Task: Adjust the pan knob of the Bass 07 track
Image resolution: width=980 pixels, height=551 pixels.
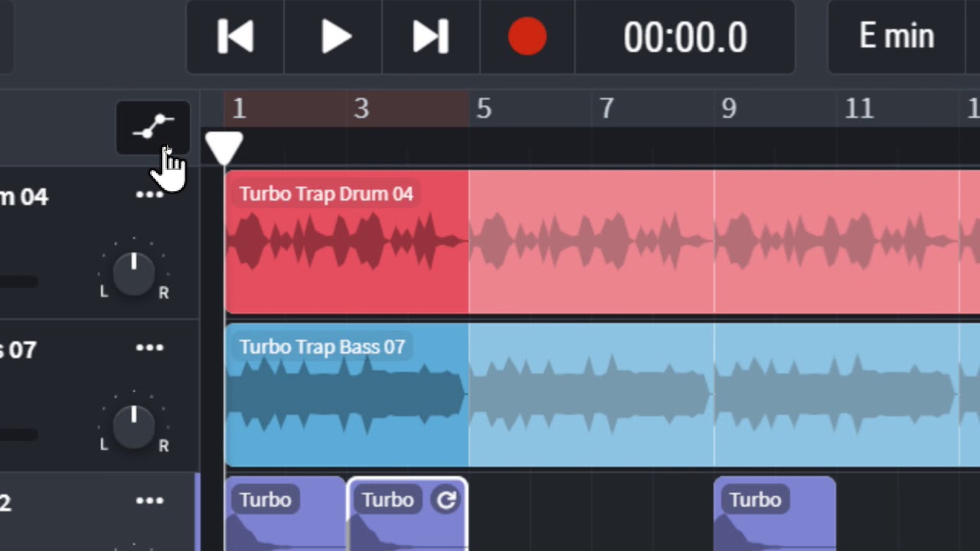Action: click(134, 425)
